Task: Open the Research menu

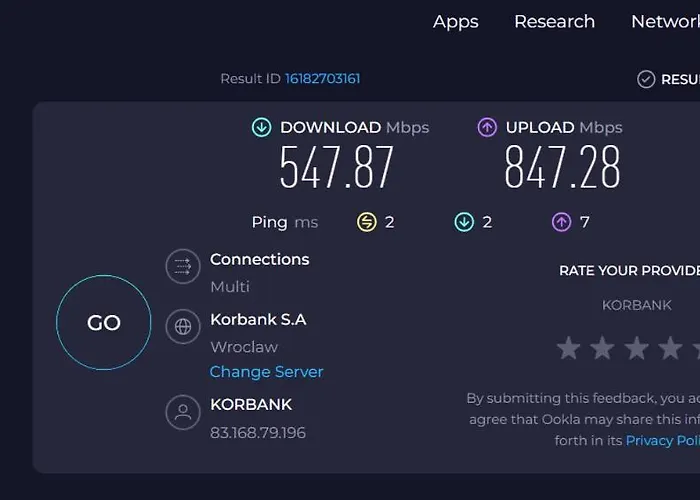Action: (x=554, y=21)
